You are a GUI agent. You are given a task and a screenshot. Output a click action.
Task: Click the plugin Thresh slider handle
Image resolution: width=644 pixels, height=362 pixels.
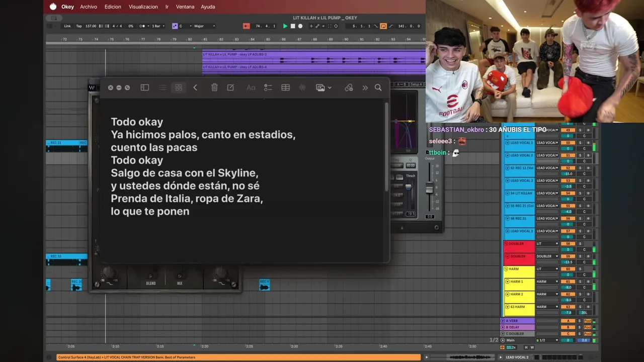(x=409, y=187)
